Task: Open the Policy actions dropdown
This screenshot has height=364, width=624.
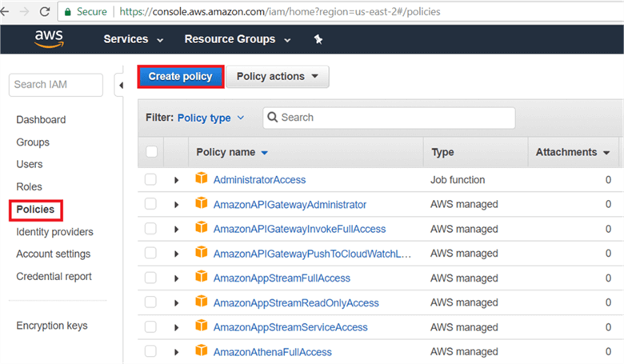Action: (x=278, y=76)
